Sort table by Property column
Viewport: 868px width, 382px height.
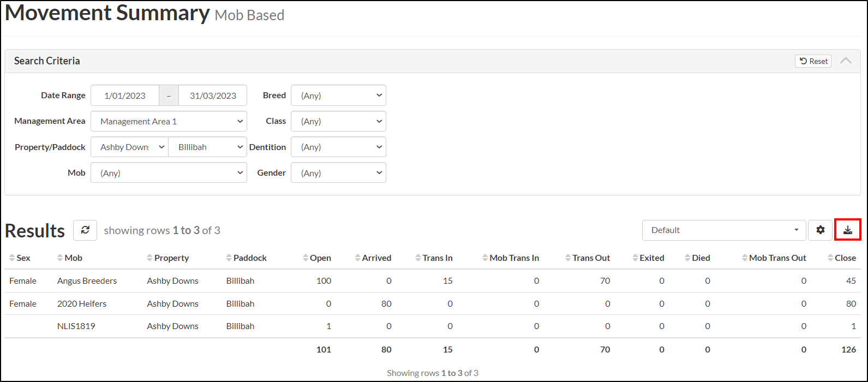[168, 258]
